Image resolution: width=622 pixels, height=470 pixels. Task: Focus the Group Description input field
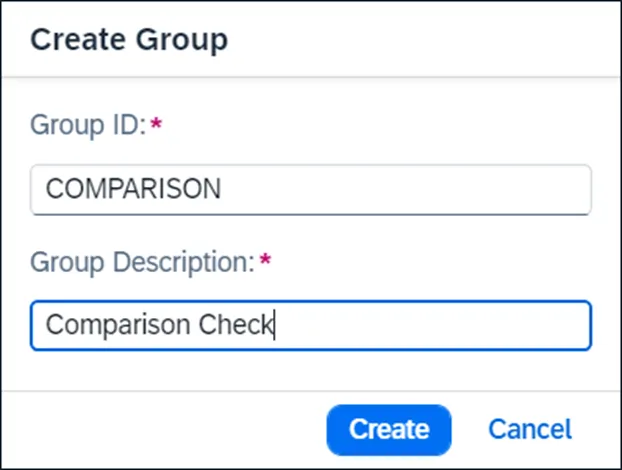pos(310,325)
